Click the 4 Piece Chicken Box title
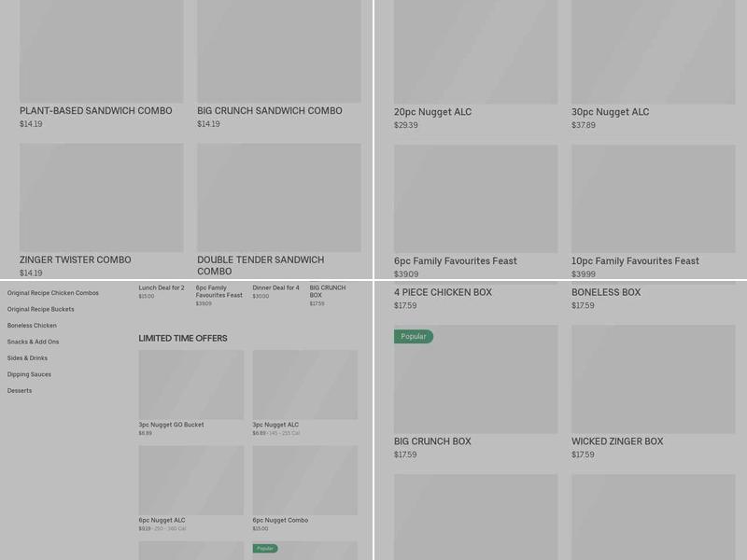 [x=443, y=292]
